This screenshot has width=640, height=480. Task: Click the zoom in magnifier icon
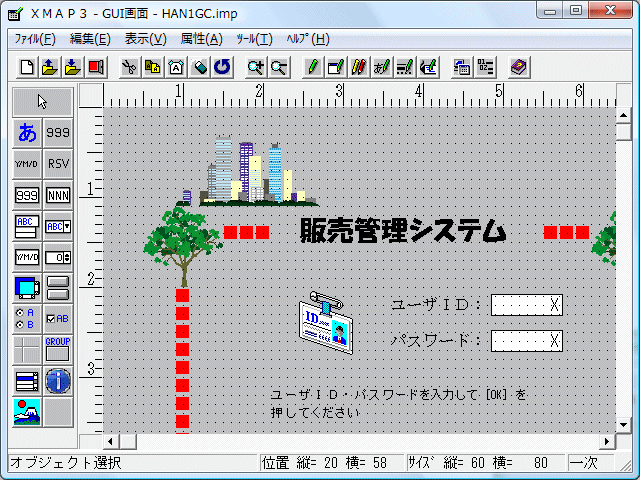pos(256,67)
